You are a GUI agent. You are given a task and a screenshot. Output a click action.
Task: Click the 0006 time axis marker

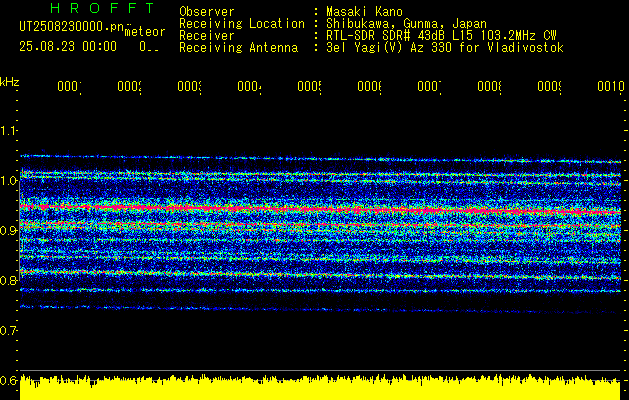369,86
